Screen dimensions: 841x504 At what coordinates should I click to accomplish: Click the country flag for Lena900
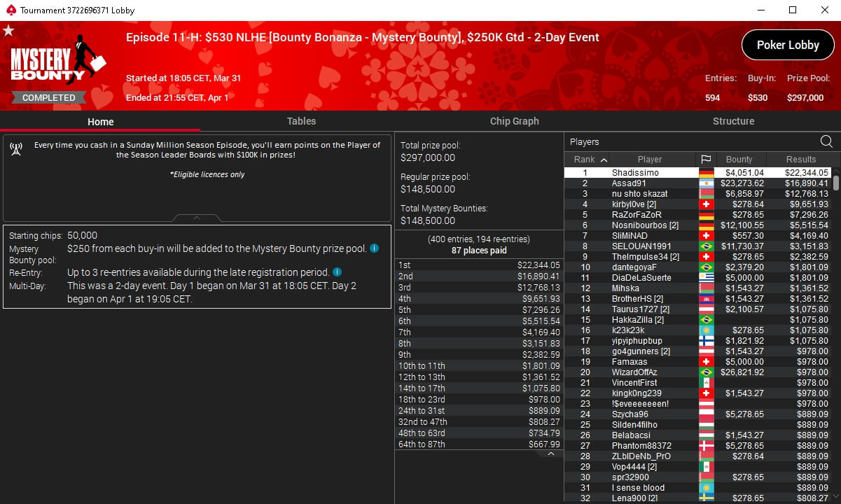[x=706, y=498]
